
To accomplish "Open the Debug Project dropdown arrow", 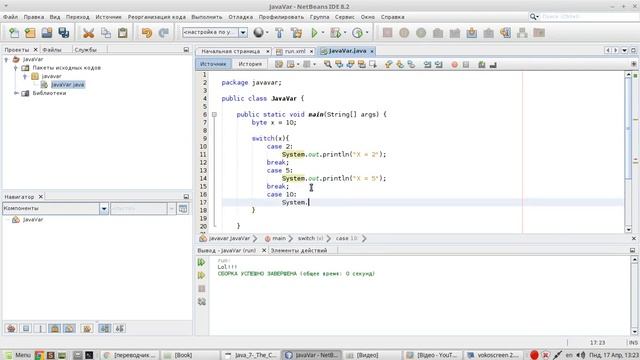I will pos(345,33).
